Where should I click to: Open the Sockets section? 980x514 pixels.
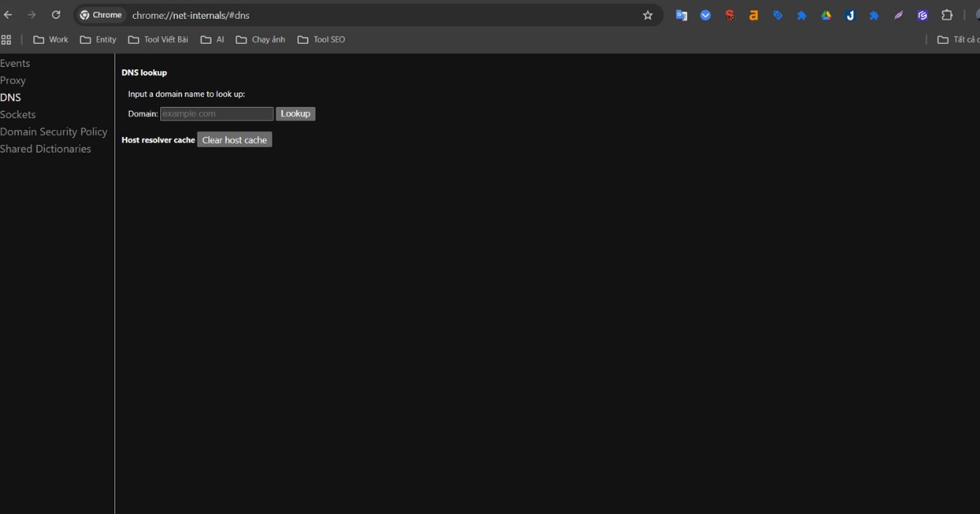(x=18, y=114)
